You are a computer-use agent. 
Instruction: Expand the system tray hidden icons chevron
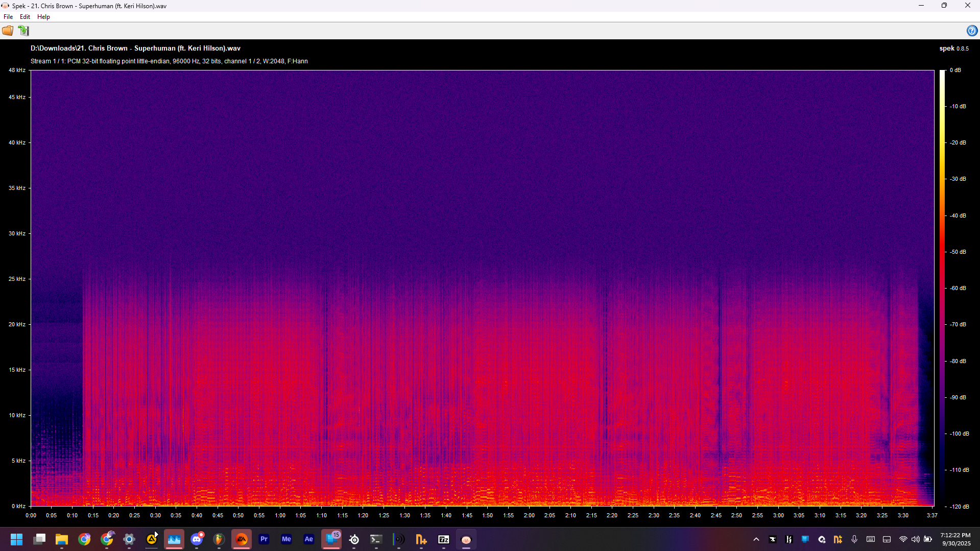(756, 539)
